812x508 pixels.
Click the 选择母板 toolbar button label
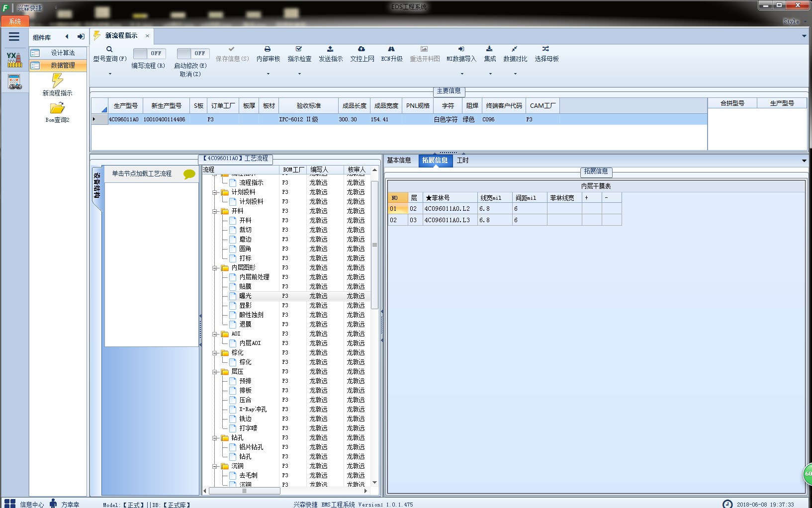tap(546, 59)
